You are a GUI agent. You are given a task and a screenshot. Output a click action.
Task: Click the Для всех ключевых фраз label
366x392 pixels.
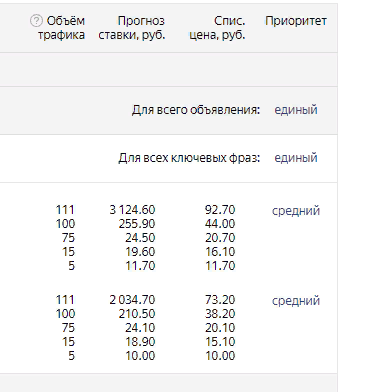tap(189, 158)
